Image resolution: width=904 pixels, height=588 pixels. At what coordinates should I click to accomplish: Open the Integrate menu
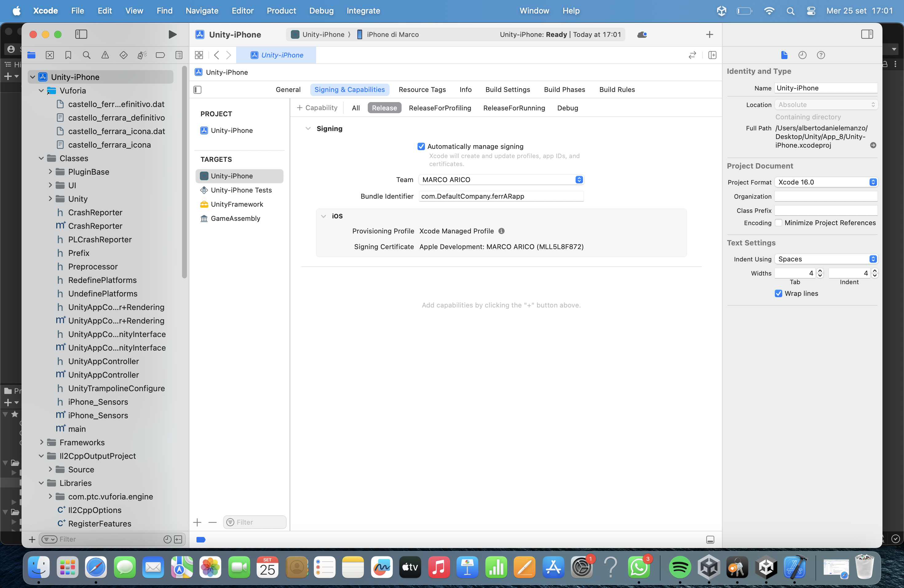[x=363, y=11]
